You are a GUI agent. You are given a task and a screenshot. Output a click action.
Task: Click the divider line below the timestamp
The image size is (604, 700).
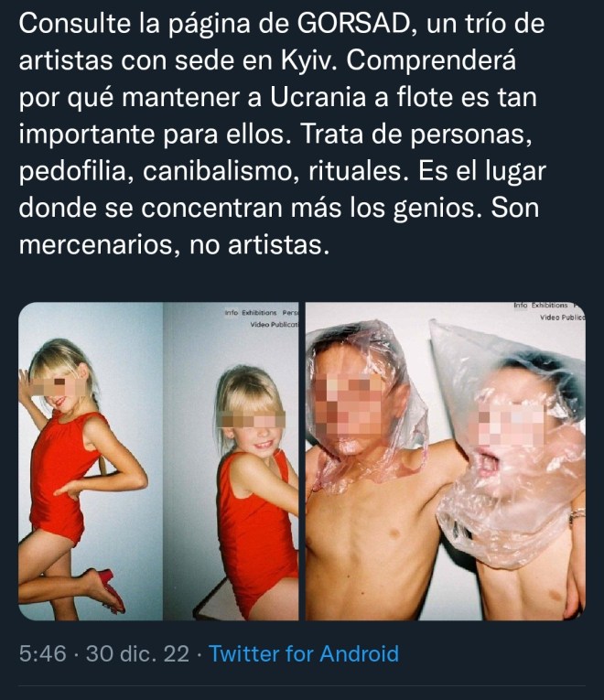tap(302, 686)
